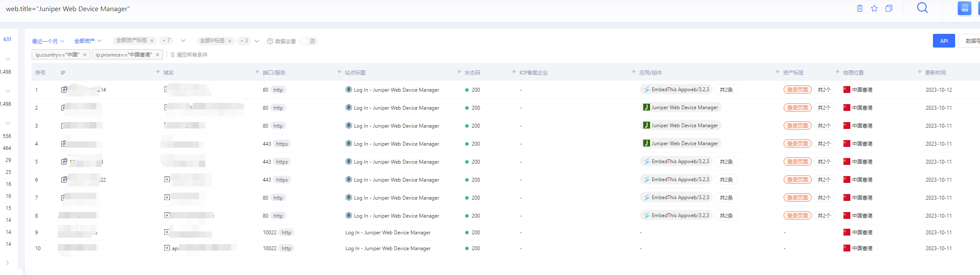The width and height of the screenshot is (980, 275).
Task: Click the magnifier search icon
Action: 922,8
